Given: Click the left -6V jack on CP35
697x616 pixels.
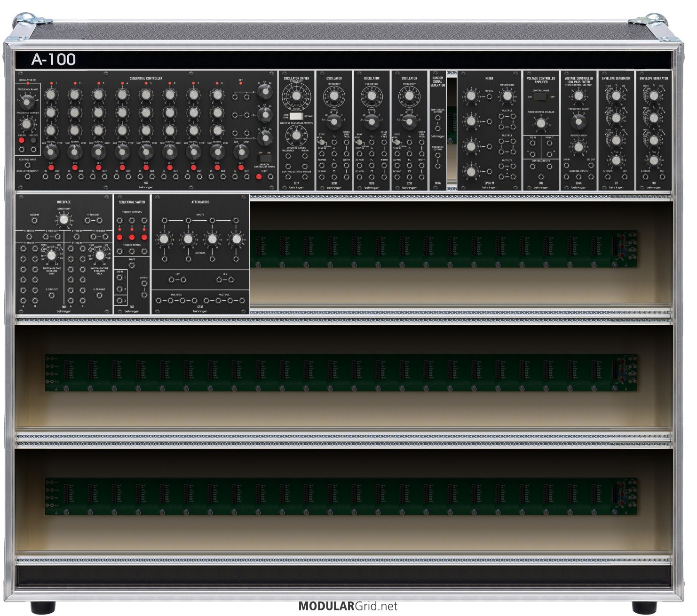Looking at the screenshot, I should pos(172,280).
